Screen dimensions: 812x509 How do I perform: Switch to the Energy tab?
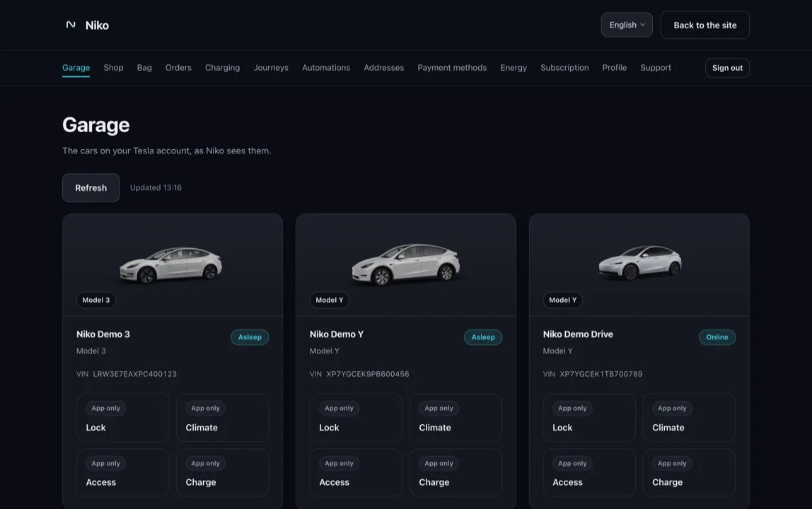[514, 68]
